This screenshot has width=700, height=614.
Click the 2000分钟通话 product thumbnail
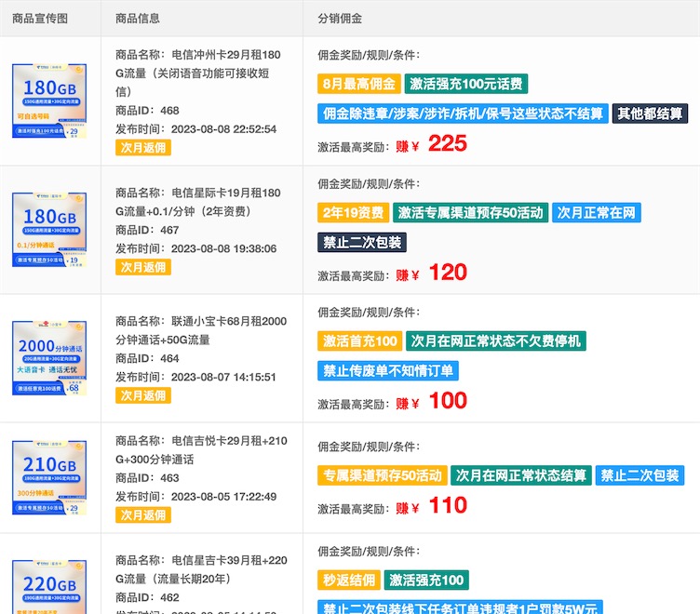(49, 358)
